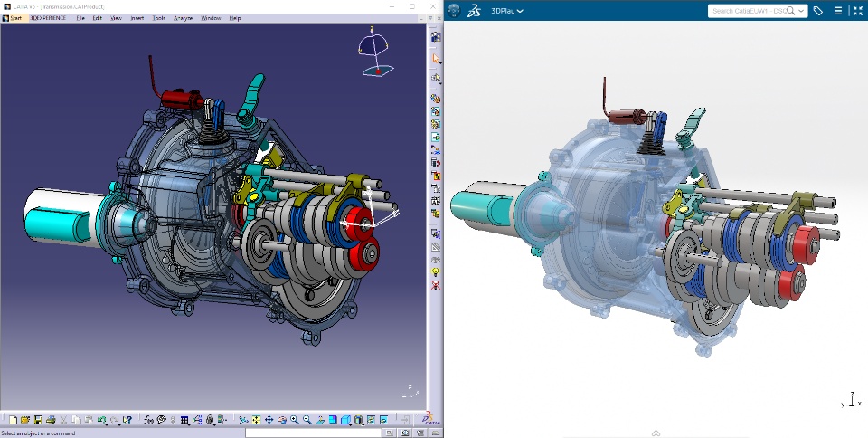Click the red X icon in right toolbar
This screenshot has width=868, height=438.
436,285
